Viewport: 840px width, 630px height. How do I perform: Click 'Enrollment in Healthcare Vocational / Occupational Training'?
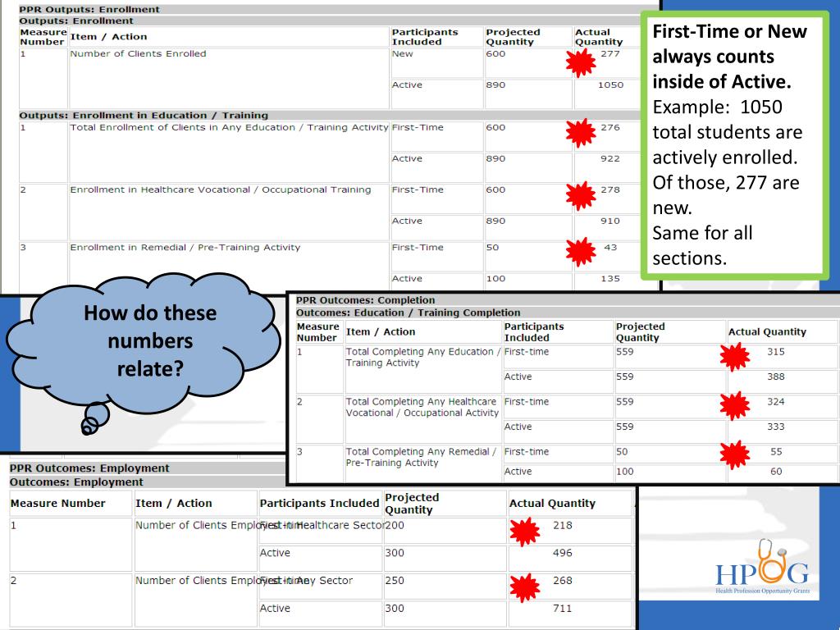coord(220,189)
